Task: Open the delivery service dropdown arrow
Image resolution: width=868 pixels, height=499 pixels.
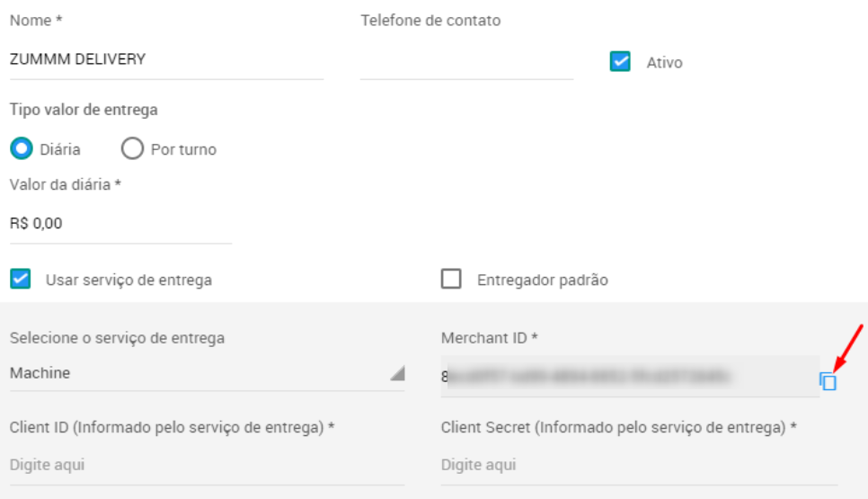Action: (x=397, y=373)
